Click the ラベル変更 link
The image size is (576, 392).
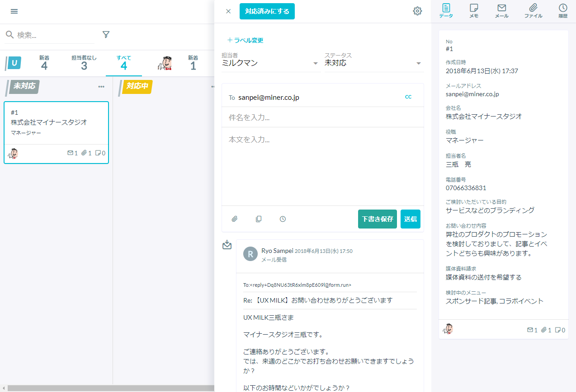pos(245,40)
